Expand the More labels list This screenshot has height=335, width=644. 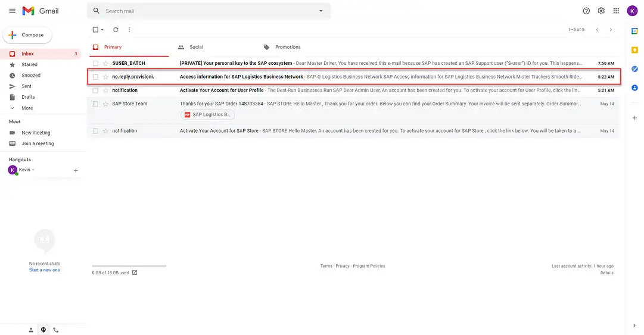[27, 108]
